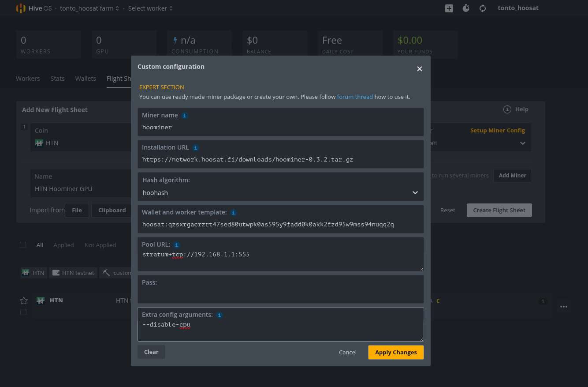Click Cancel in the dialog

[347, 352]
